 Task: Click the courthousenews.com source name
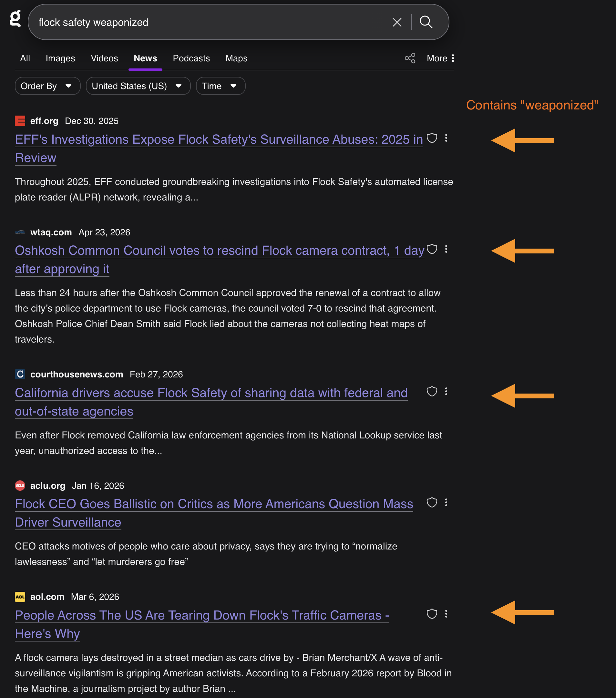[x=77, y=374]
